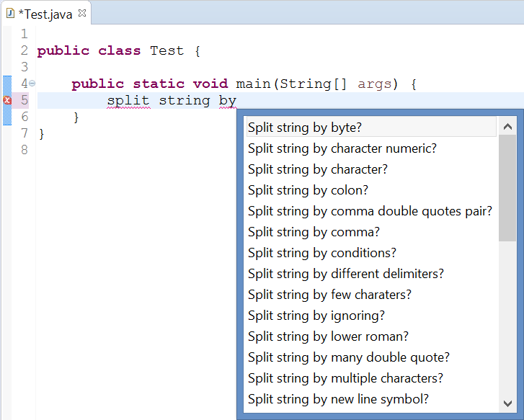Choose "Split string by conditions?" suggestion
Viewport: 524px width, 420px height.
tap(322, 253)
